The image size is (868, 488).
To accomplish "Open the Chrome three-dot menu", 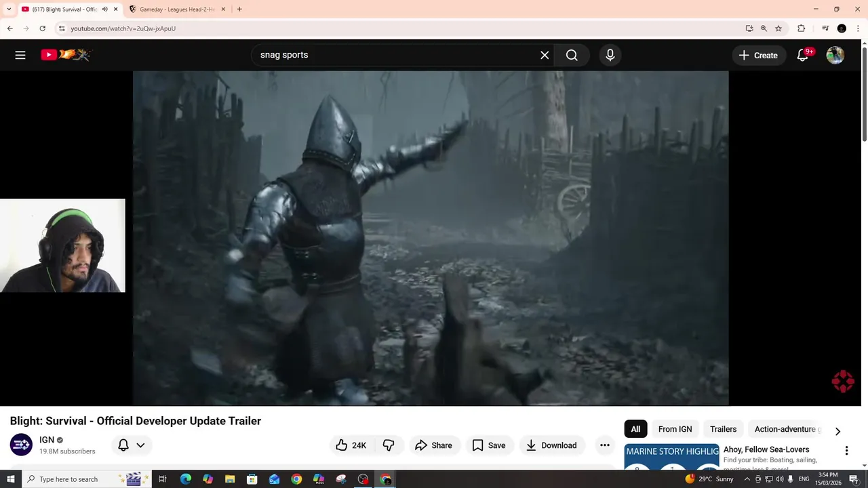I will (858, 28).
